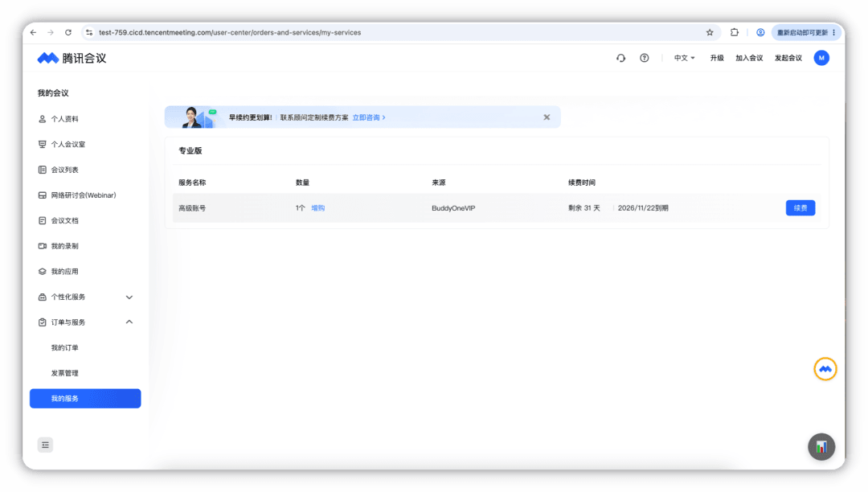Collapse the sidebar with the bottom toggle icon
The image size is (868, 492).
tap(45, 445)
